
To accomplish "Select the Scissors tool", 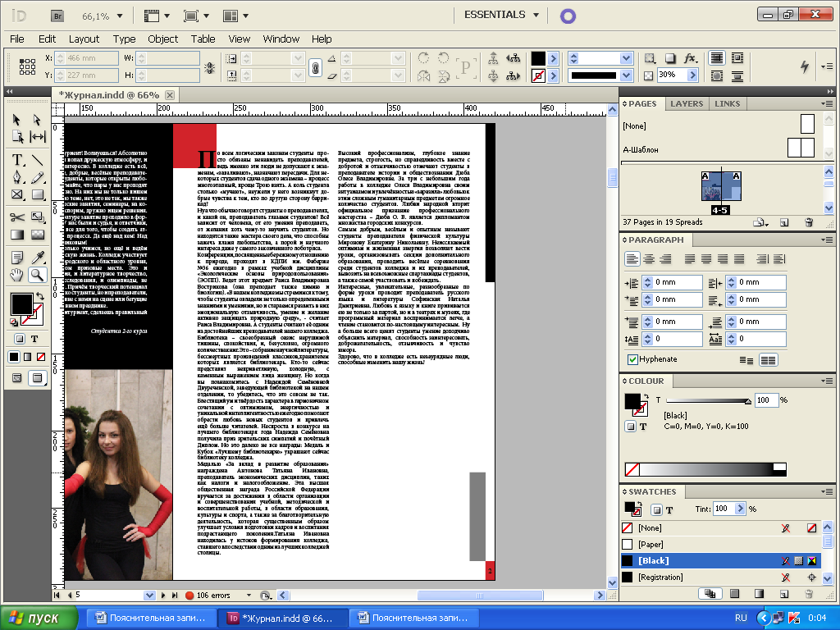I will tap(18, 217).
